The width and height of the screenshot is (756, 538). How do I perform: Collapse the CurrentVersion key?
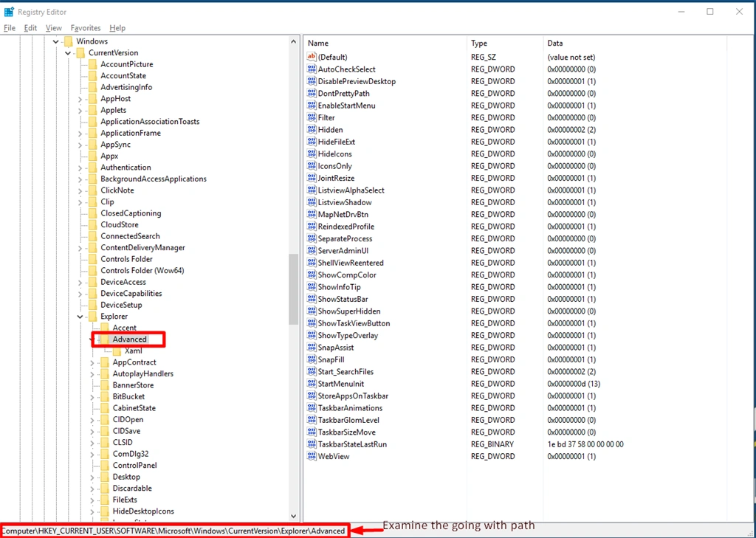point(68,53)
